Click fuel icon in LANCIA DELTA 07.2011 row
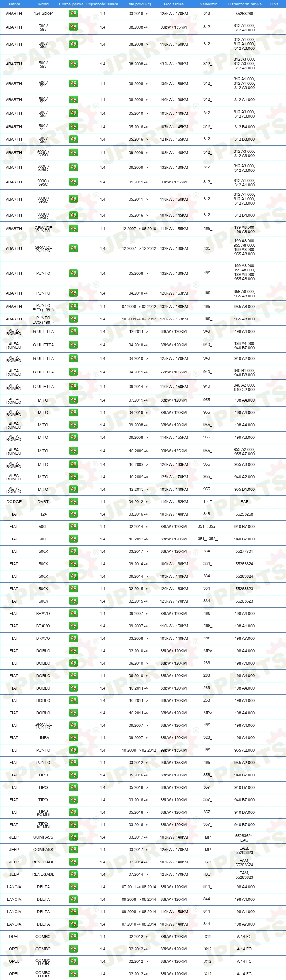Image resolution: width=286 pixels, height=980 pixels. click(73, 886)
